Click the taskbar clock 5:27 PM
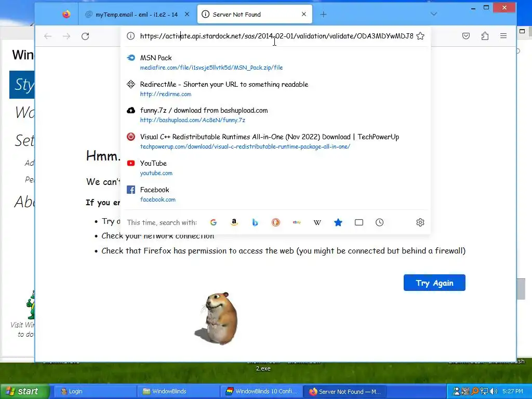The image size is (532, 399). point(513,391)
